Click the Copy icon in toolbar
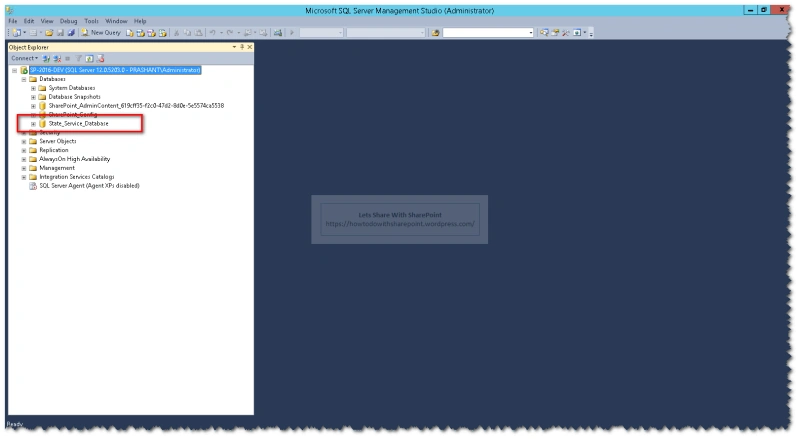This screenshot has width=800, height=439. click(188, 33)
